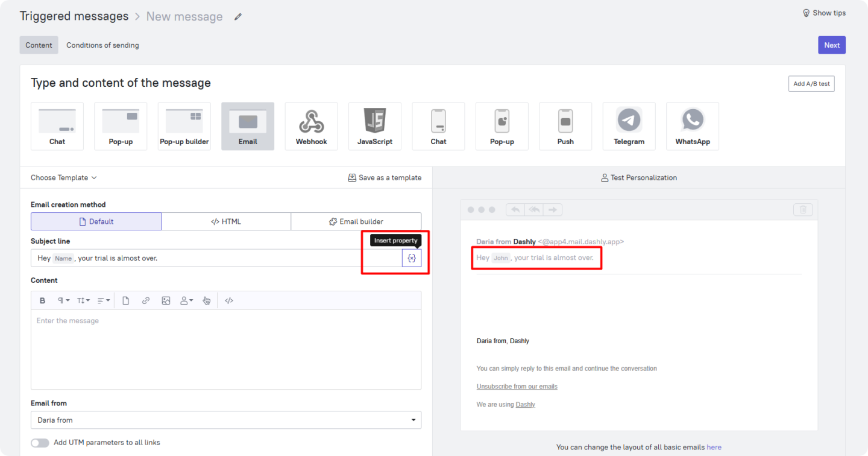Switch to Email builder creation method

(356, 221)
